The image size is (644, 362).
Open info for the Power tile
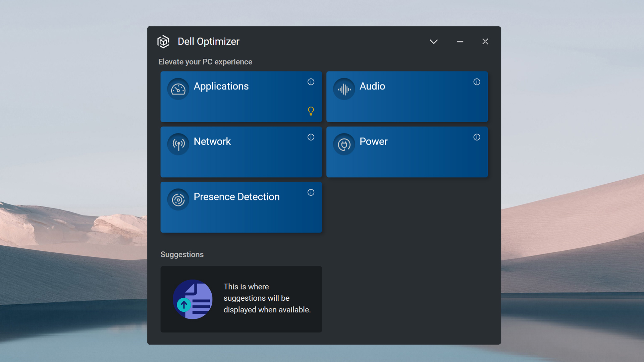(x=477, y=137)
